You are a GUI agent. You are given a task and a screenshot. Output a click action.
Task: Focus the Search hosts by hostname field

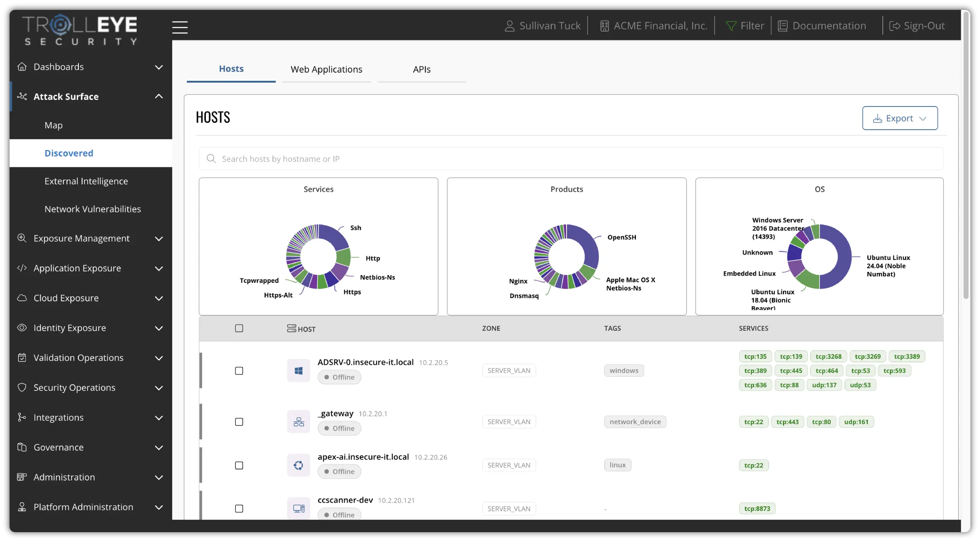pos(571,158)
